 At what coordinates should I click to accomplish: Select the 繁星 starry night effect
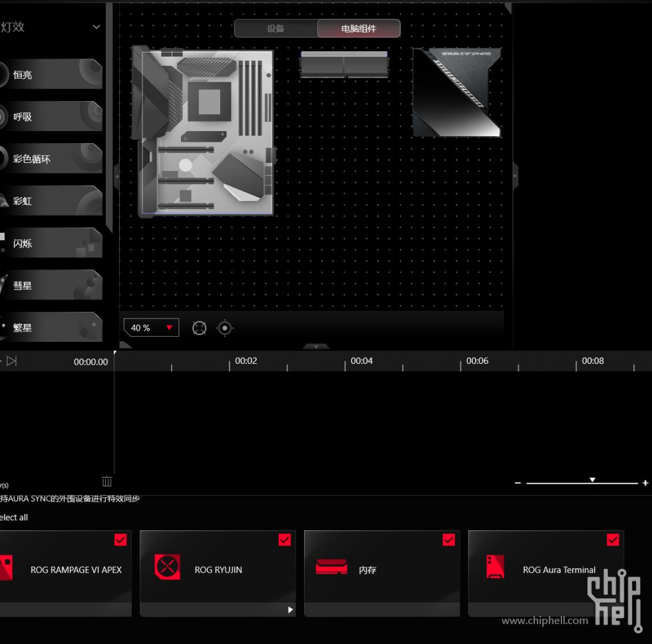[51, 327]
